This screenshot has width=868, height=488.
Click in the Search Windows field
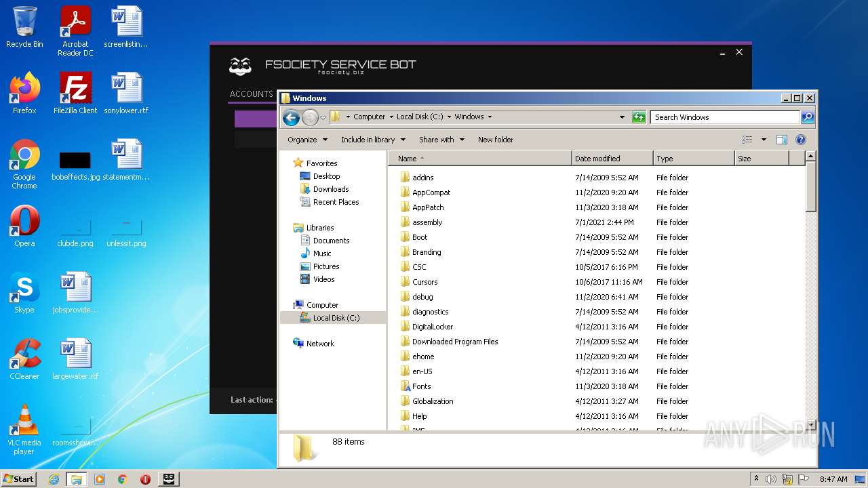coord(724,117)
